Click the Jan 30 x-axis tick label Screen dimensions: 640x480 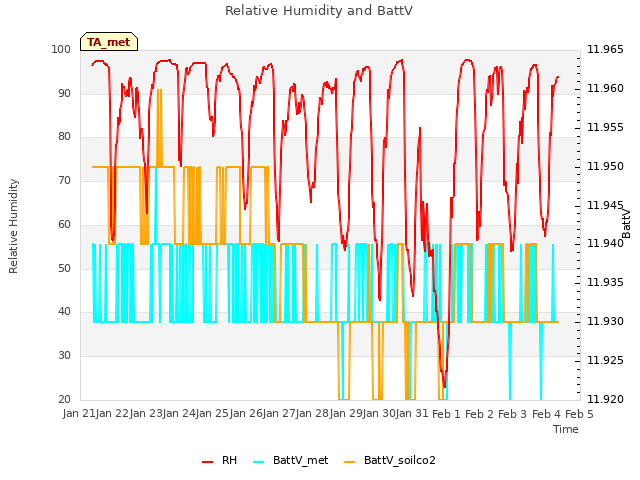[380, 414]
